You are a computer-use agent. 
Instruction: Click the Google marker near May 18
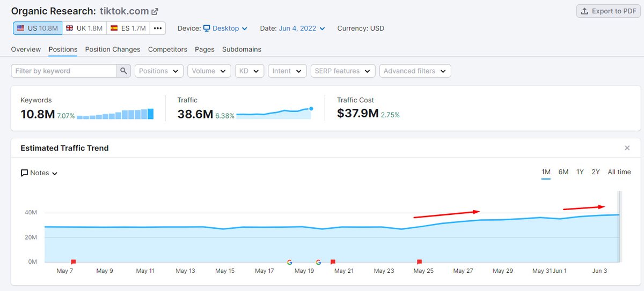(x=290, y=262)
